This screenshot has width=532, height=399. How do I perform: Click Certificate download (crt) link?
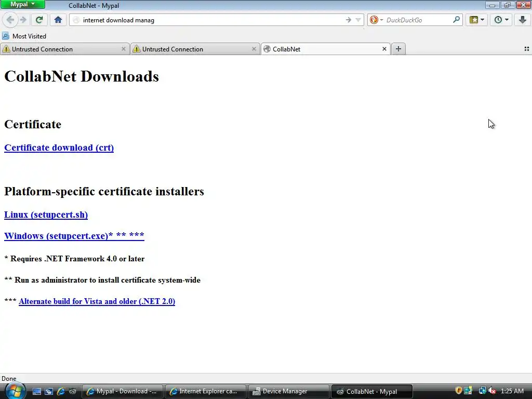[x=59, y=148]
